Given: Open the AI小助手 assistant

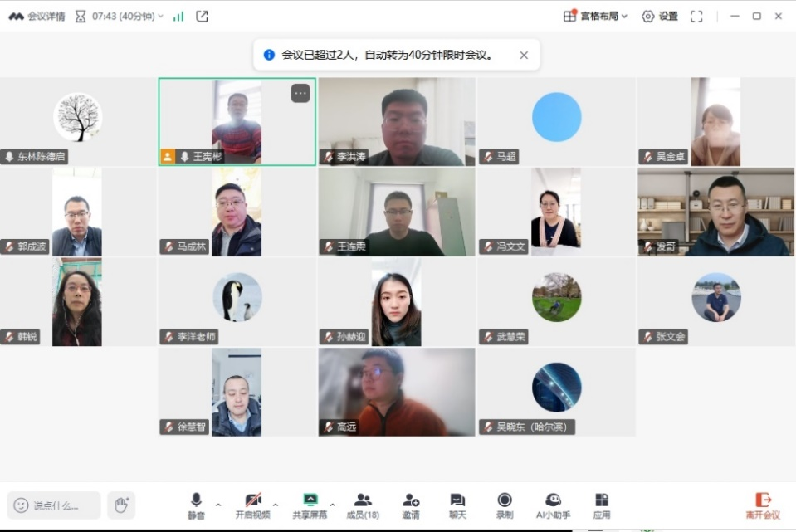Looking at the screenshot, I should pos(553,505).
